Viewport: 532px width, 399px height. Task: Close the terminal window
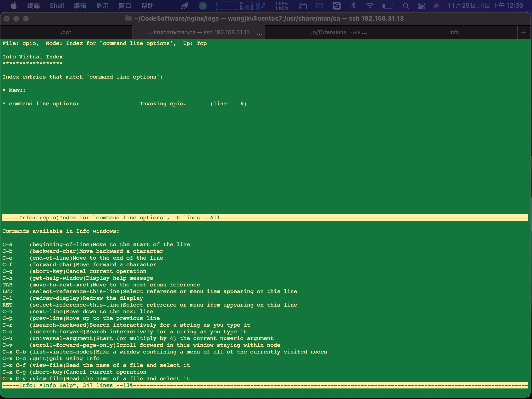coord(7,18)
